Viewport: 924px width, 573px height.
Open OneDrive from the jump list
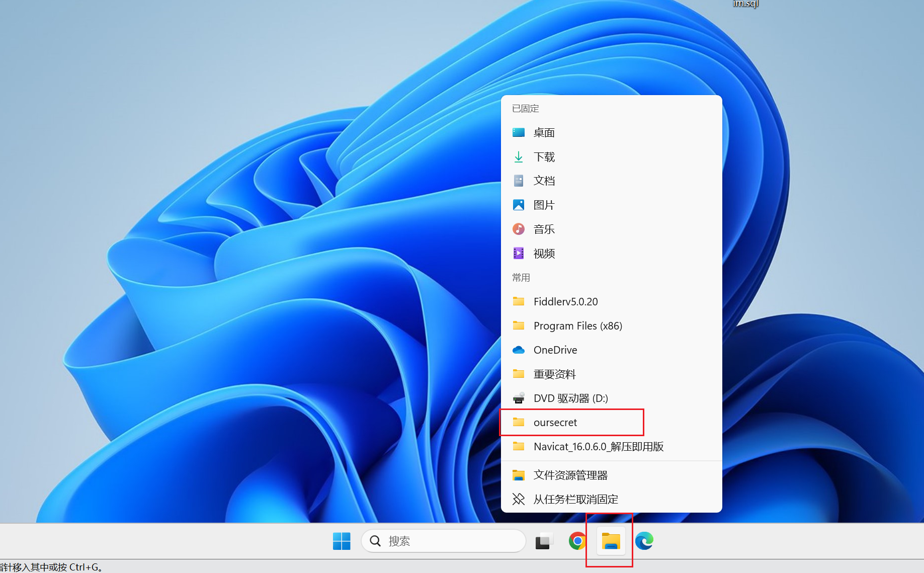click(555, 350)
